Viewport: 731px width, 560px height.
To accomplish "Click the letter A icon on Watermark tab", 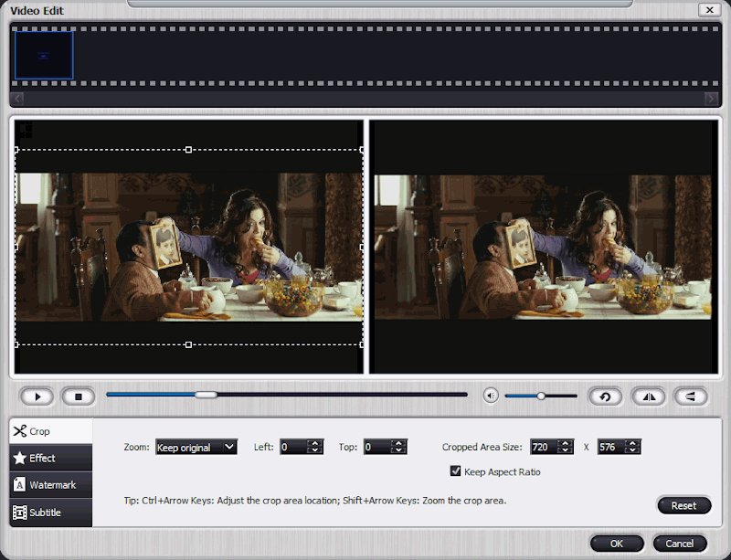I will click(x=19, y=485).
